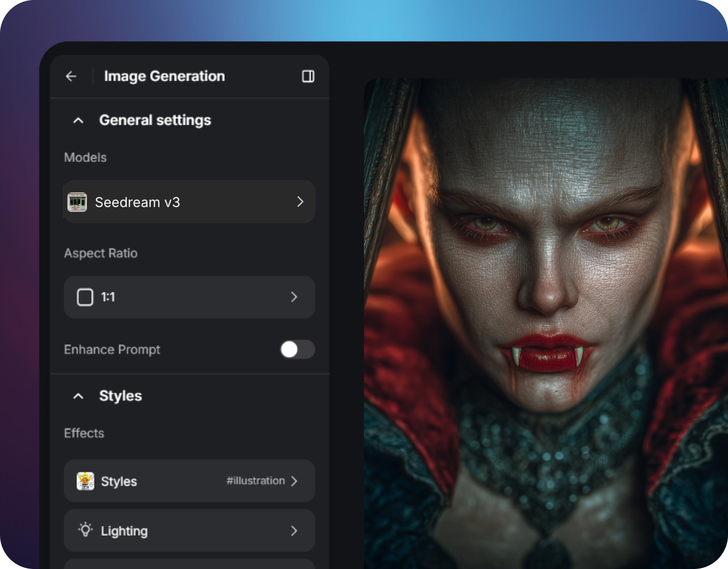Open the Seedream v3 model selector
The height and width of the screenshot is (569, 728).
click(x=189, y=202)
